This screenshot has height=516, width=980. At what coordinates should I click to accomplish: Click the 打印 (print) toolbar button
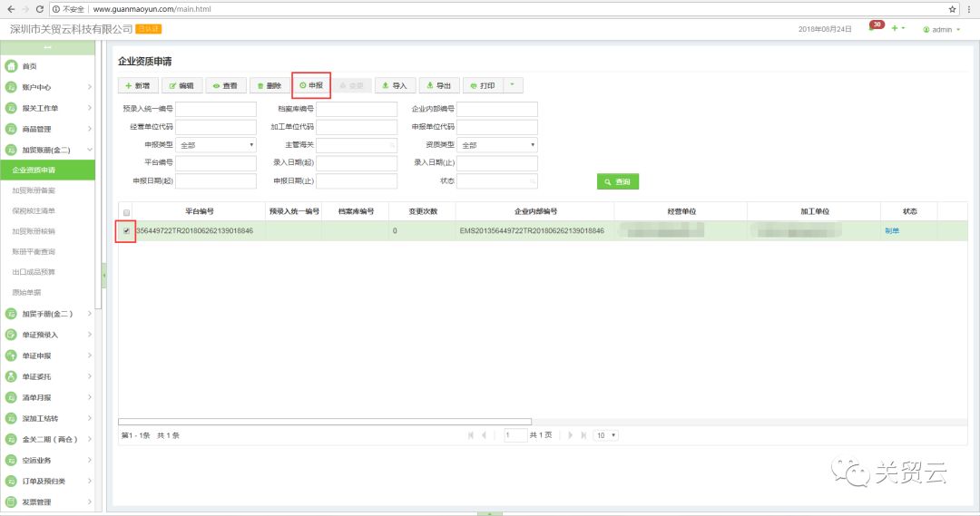483,85
